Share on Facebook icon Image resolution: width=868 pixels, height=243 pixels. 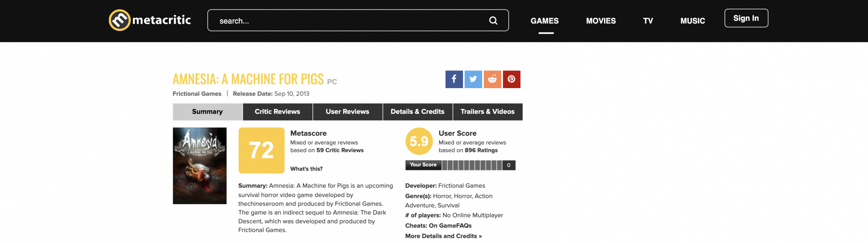click(x=454, y=79)
